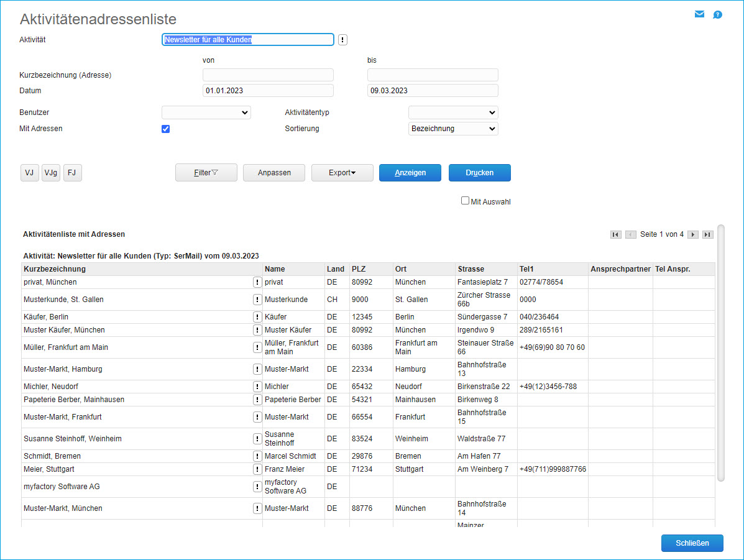Open details icon for Papeterie Berber, Mainhausen
The height and width of the screenshot is (560, 744).
pyautogui.click(x=257, y=400)
